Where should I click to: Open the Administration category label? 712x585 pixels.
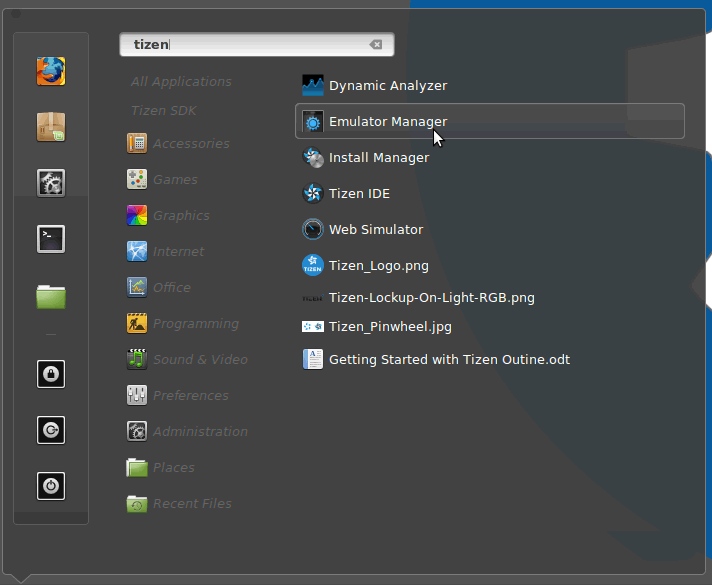pos(200,431)
